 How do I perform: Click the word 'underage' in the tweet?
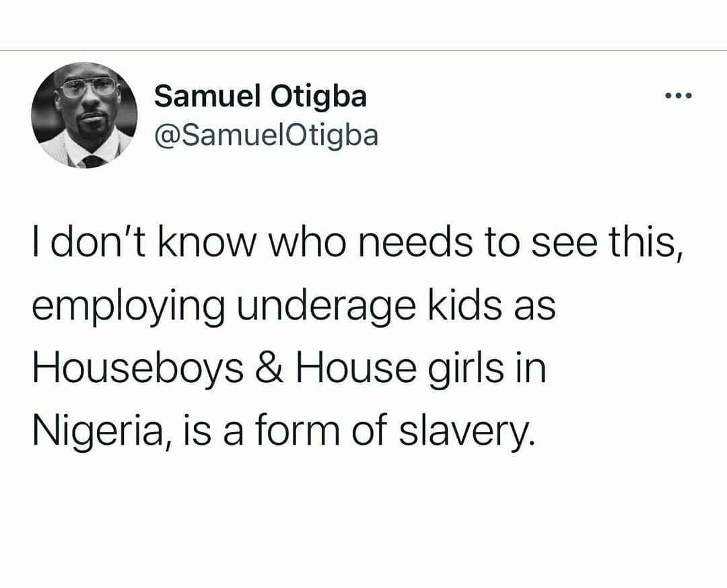pyautogui.click(x=326, y=306)
